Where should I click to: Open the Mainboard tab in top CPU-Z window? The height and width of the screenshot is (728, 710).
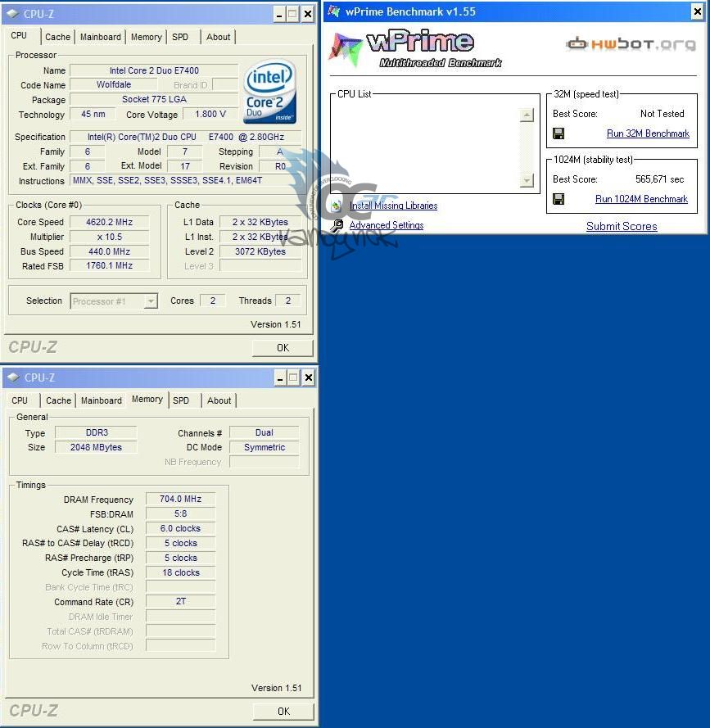click(x=100, y=37)
